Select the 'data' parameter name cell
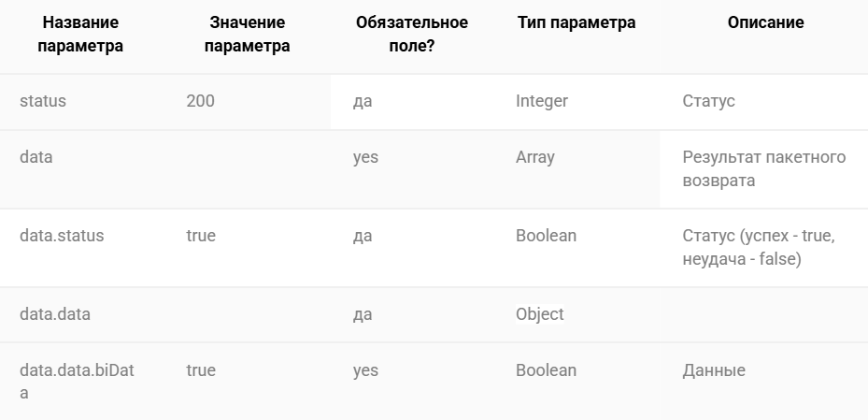This screenshot has height=420, width=868. 36,157
